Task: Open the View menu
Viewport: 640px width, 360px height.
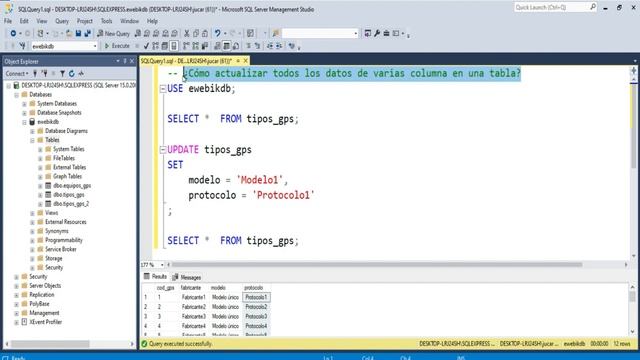Action: pos(42,21)
